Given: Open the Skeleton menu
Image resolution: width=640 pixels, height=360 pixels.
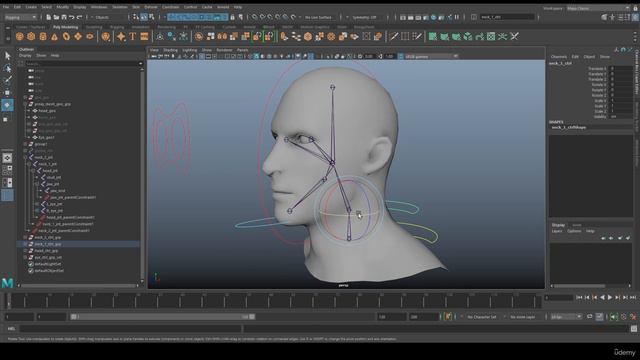Looking at the screenshot, I should [x=120, y=7].
